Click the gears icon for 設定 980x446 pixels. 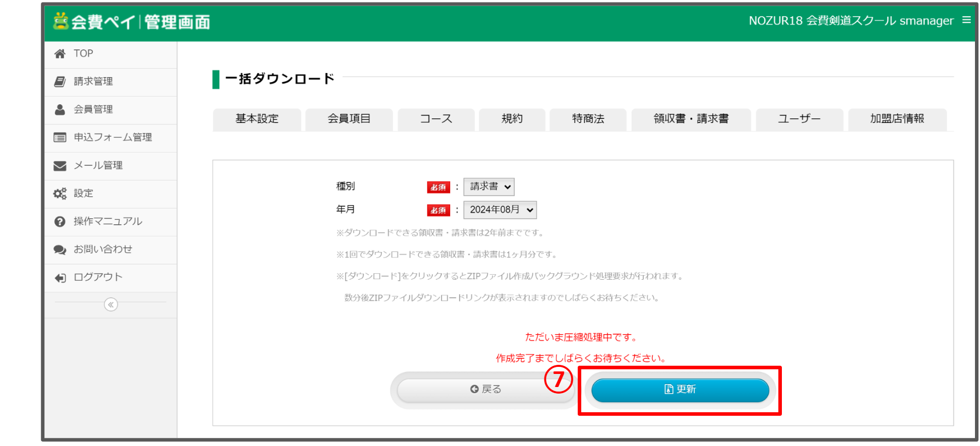pyautogui.click(x=60, y=194)
